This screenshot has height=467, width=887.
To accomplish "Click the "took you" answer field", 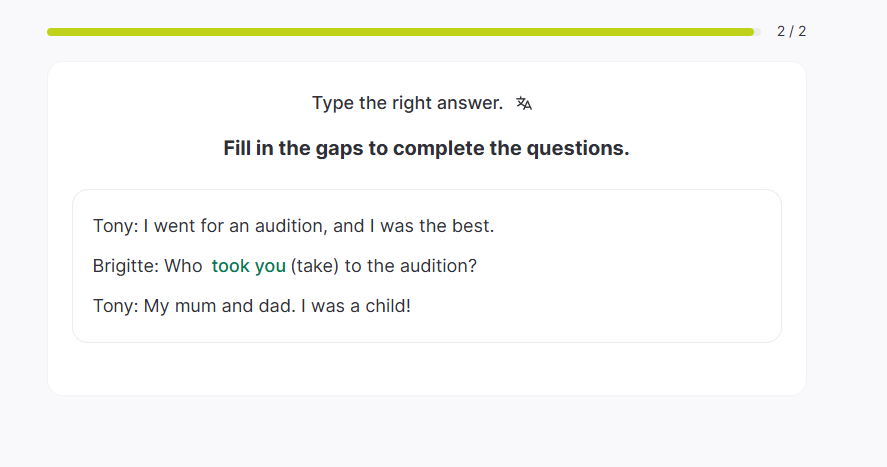I will click(x=248, y=266).
